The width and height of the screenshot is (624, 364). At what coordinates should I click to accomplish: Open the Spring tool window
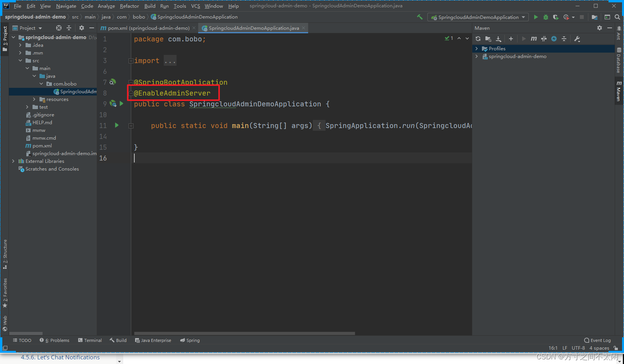click(x=190, y=340)
